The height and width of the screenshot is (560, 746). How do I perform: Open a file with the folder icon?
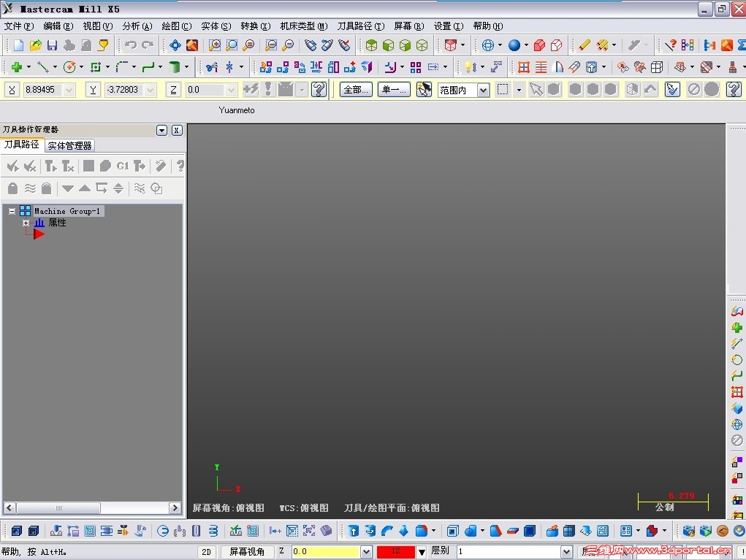(x=35, y=45)
